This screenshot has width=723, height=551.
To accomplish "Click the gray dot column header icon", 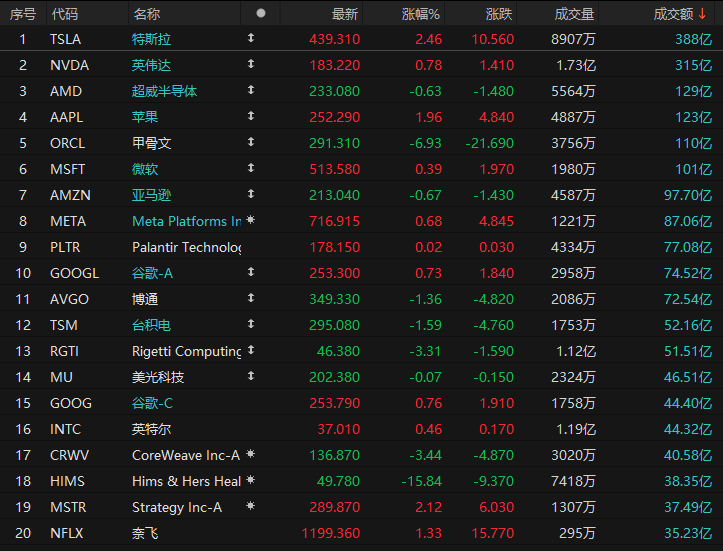I will coord(261,13).
